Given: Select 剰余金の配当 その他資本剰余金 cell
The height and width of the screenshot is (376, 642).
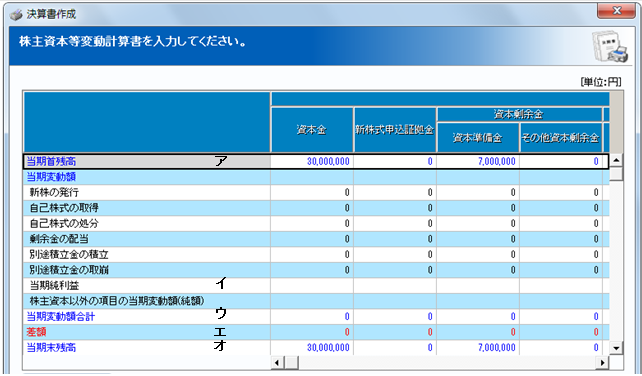Looking at the screenshot, I should [x=561, y=239].
